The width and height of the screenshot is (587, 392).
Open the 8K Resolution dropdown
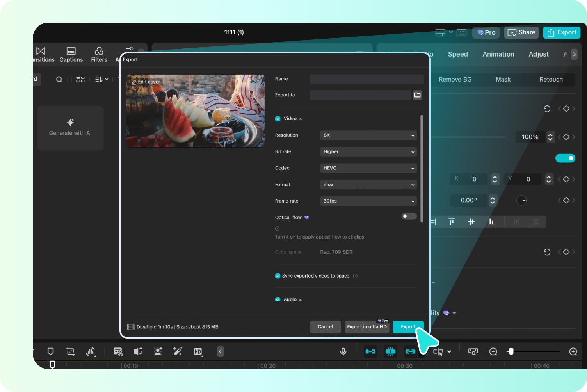point(368,135)
